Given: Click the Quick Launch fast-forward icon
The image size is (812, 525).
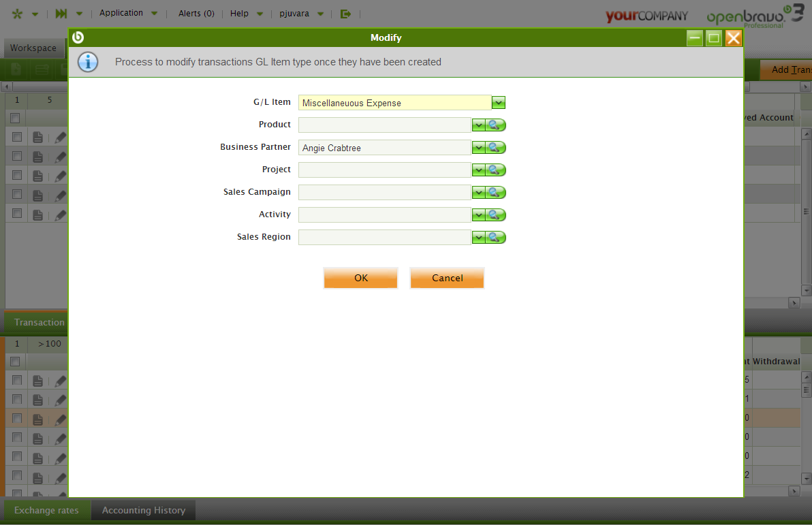Looking at the screenshot, I should coord(61,14).
